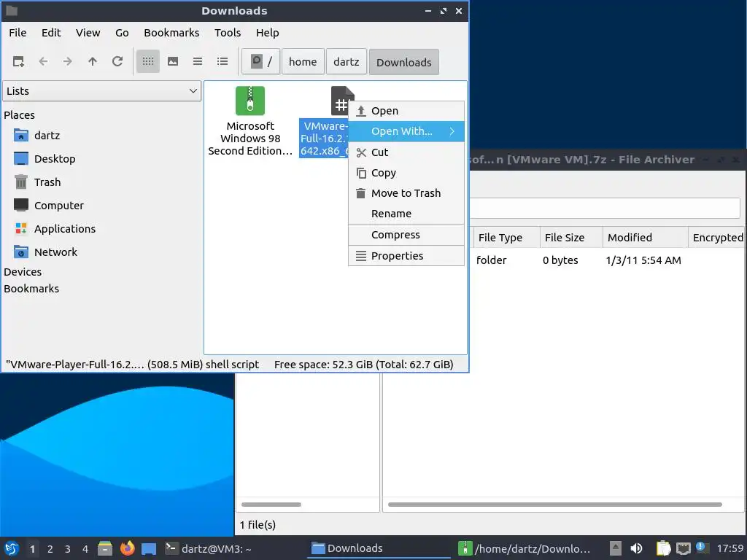Screen dimensions: 747x560
Task: Choose Rename in context menu
Action: (406, 214)
